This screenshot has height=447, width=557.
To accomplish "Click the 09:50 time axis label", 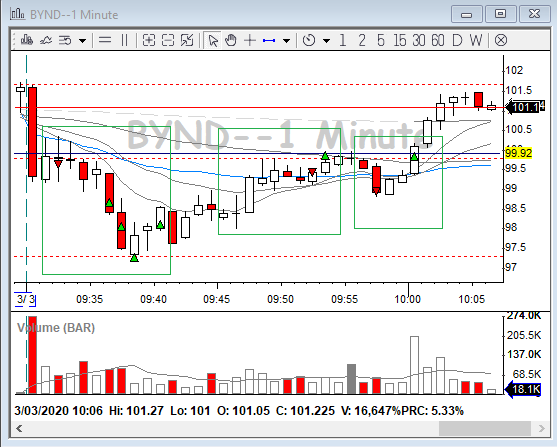I will point(280,300).
